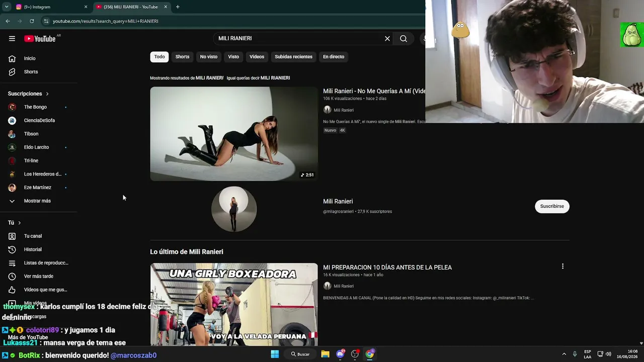
Task: Expand the Suscripciones section chevron
Action: [x=47, y=94]
